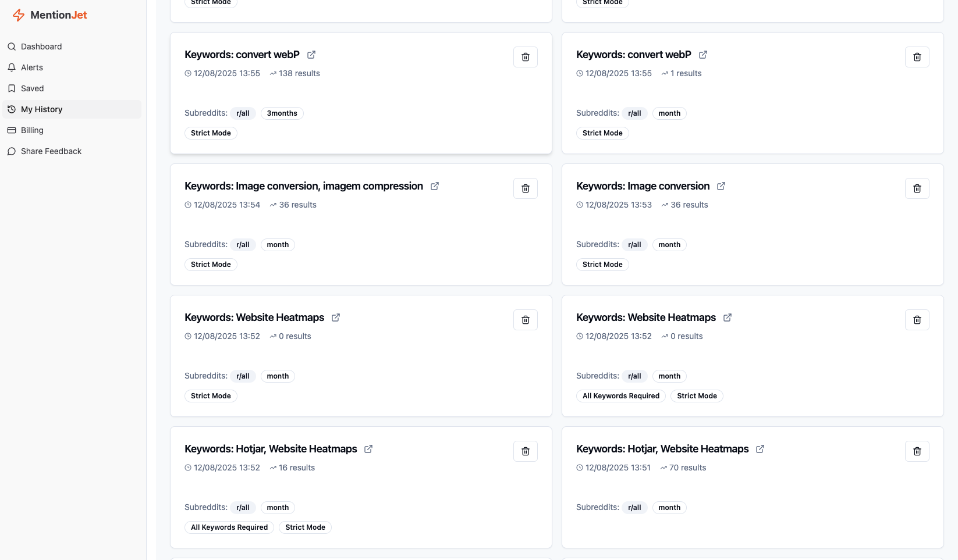
Task: Click the Alerts bell icon
Action: (x=12, y=67)
